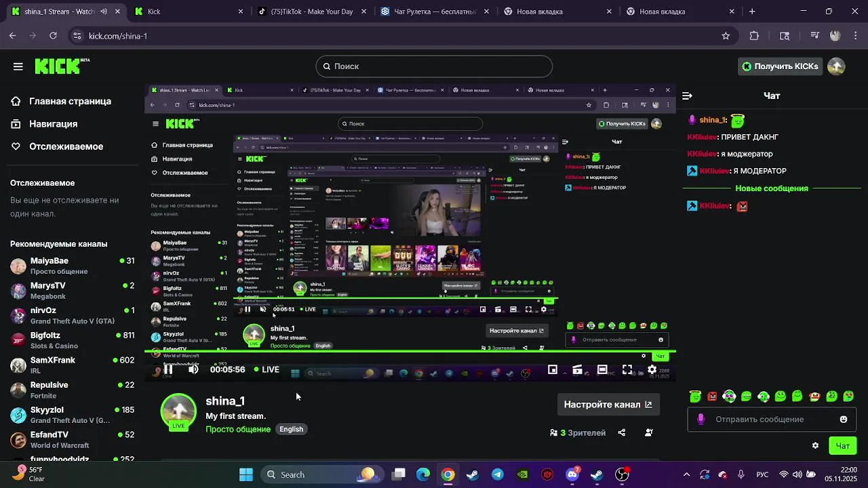Click the Windows Start button

[246, 474]
